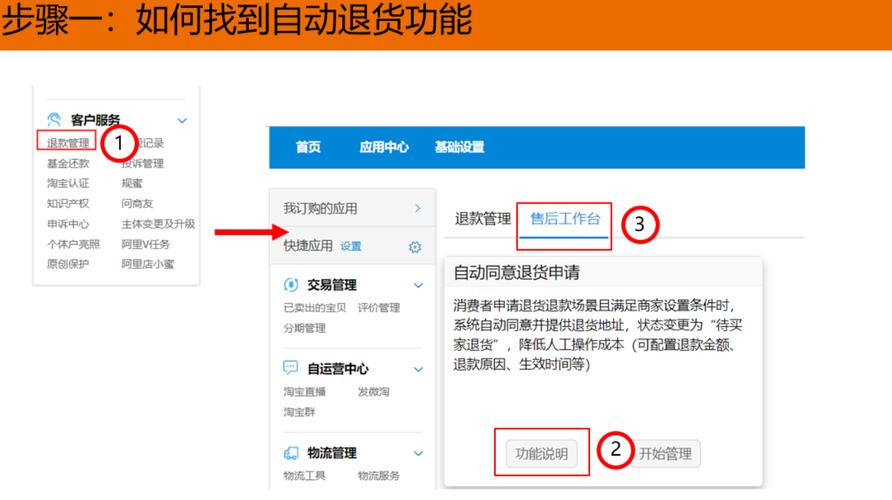Open 淘宝群 under 自运营中心
The image size is (892, 500).
coord(299,412)
